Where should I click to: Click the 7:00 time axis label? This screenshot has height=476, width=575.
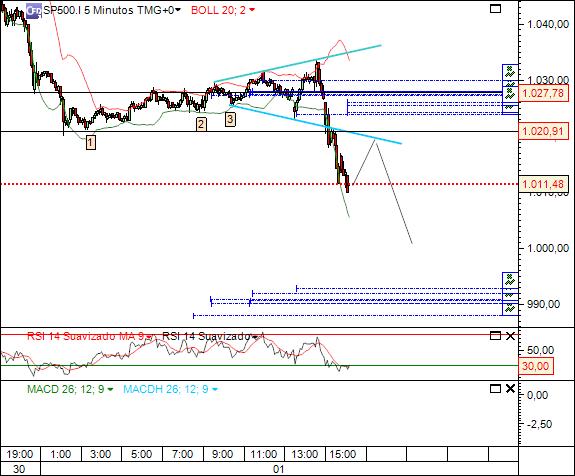(x=182, y=454)
